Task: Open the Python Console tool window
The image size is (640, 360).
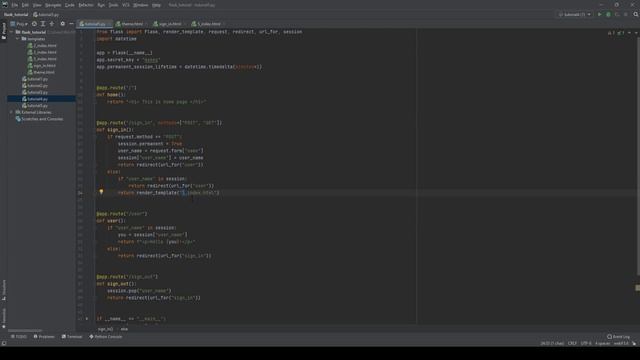Action: (x=106, y=337)
